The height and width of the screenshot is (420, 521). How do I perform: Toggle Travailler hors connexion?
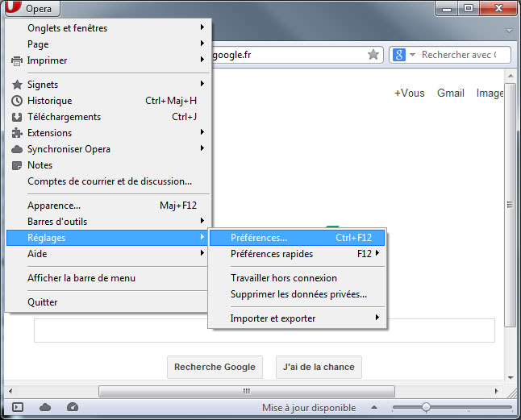[297, 278]
